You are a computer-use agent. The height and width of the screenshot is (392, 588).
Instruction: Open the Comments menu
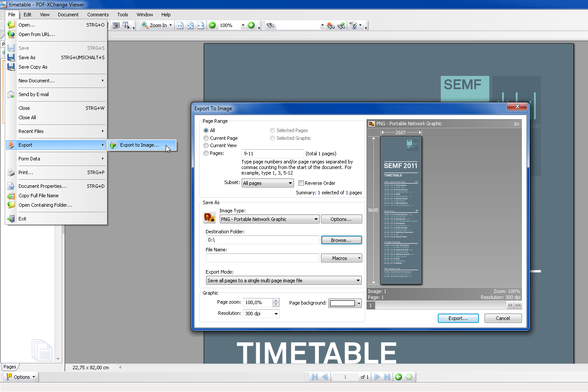click(98, 15)
